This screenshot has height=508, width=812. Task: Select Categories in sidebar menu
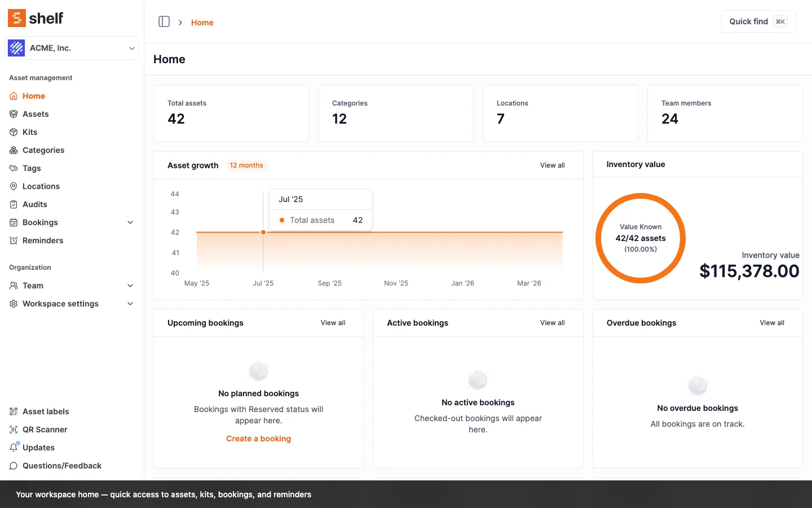[x=43, y=150]
